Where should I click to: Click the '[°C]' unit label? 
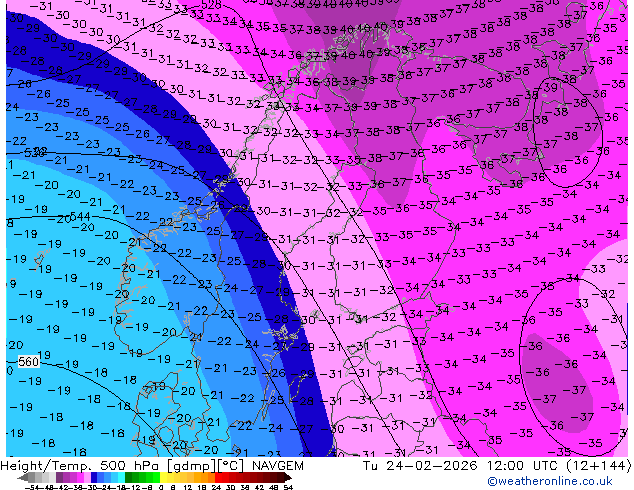click(231, 466)
